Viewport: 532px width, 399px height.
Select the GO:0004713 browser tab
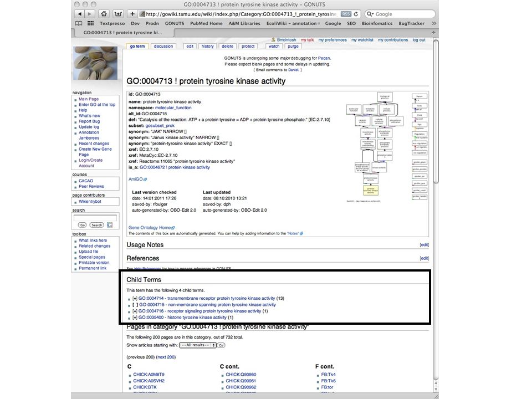pyautogui.click(x=122, y=33)
